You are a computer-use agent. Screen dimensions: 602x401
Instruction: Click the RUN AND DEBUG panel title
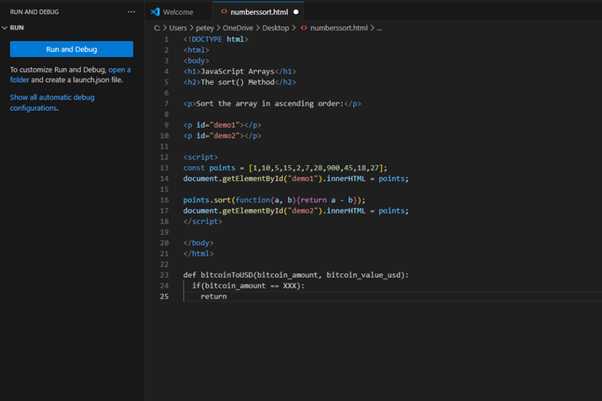click(x=35, y=12)
